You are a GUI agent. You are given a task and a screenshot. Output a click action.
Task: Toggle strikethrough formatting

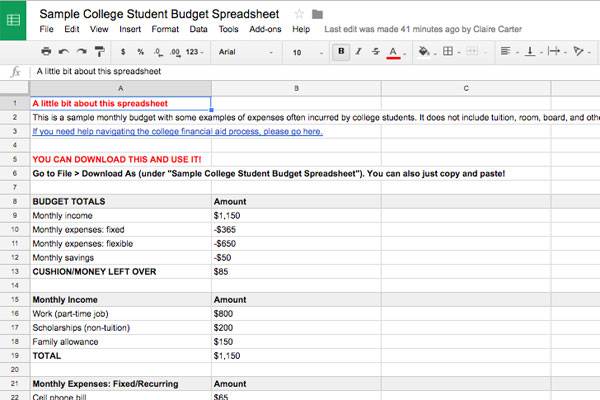(x=375, y=51)
